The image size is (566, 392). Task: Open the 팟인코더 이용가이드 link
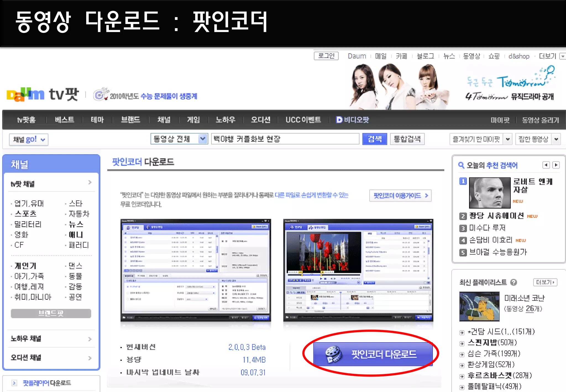tap(400, 195)
